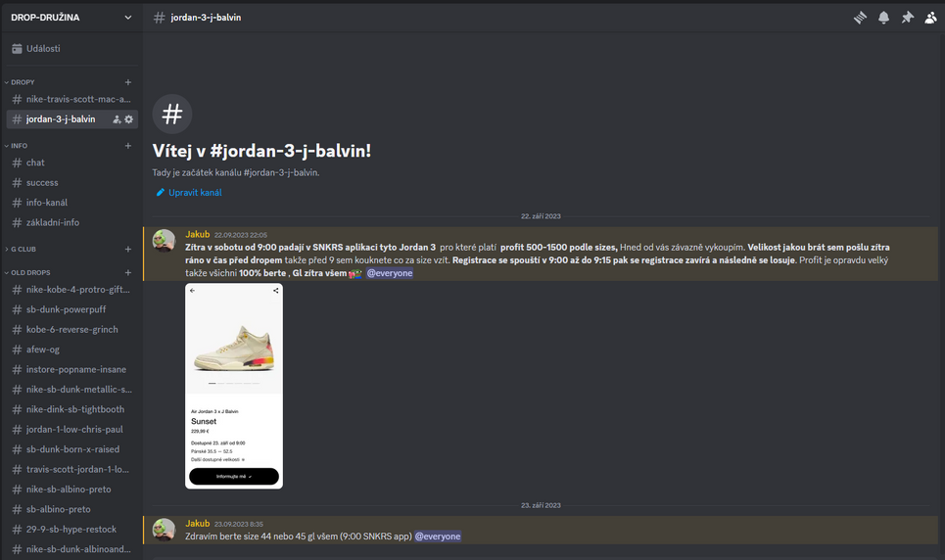Click the plus icon beside OLD DROPS

[x=128, y=272]
